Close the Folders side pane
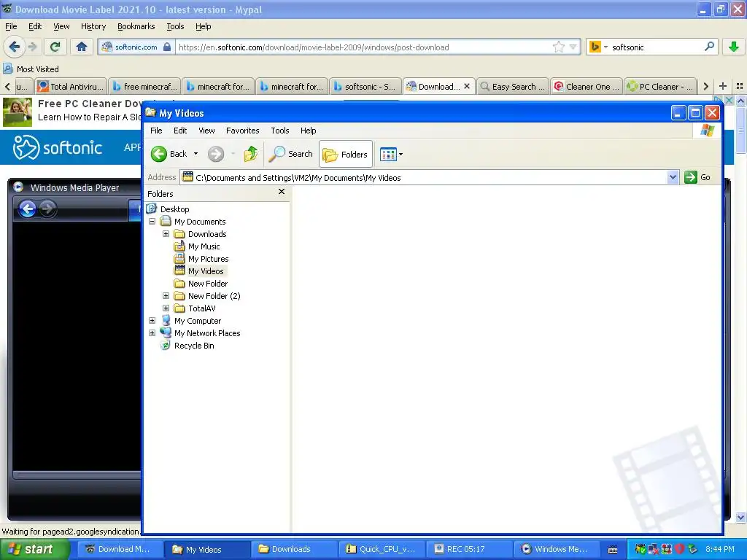Image resolution: width=747 pixels, height=560 pixels. coord(282,192)
